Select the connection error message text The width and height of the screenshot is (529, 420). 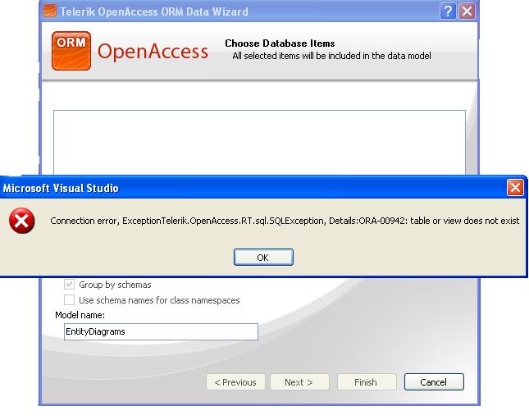[285, 221]
